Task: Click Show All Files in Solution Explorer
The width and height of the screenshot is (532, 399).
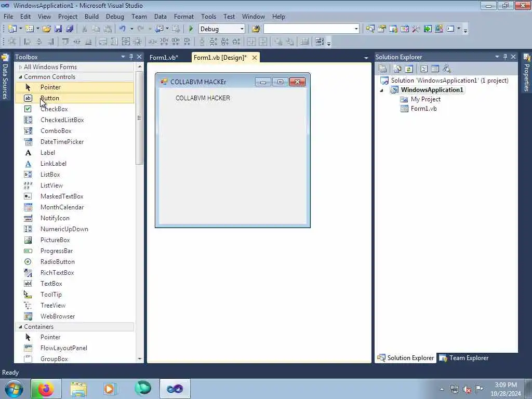Action: click(x=397, y=69)
